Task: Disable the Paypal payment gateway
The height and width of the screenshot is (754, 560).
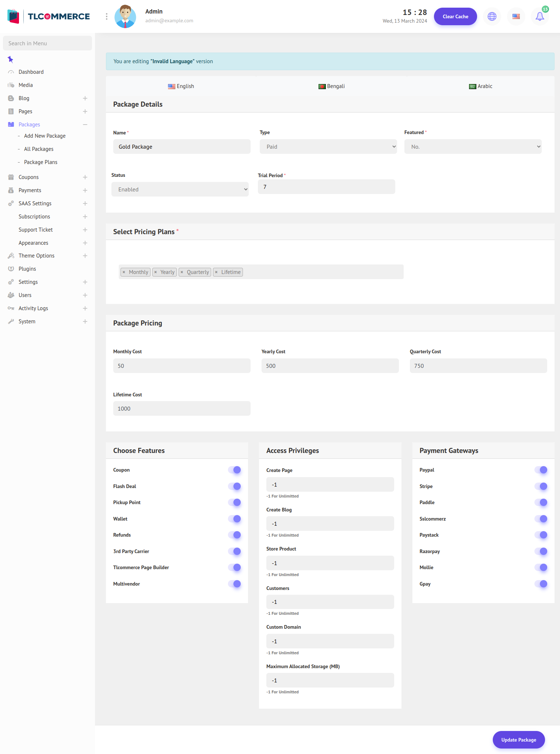Action: click(541, 470)
